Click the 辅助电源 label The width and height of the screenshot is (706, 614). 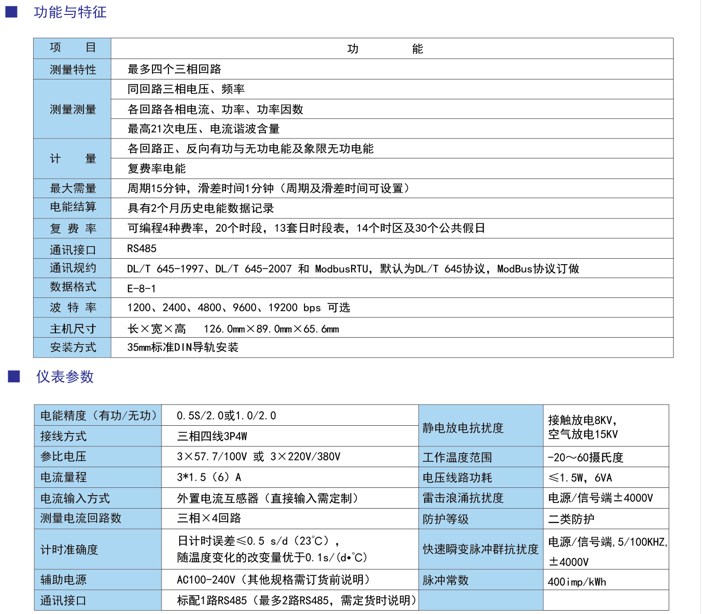(63, 580)
